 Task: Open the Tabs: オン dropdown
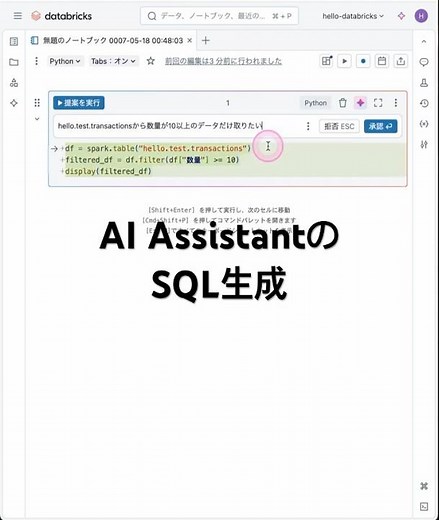[113, 61]
